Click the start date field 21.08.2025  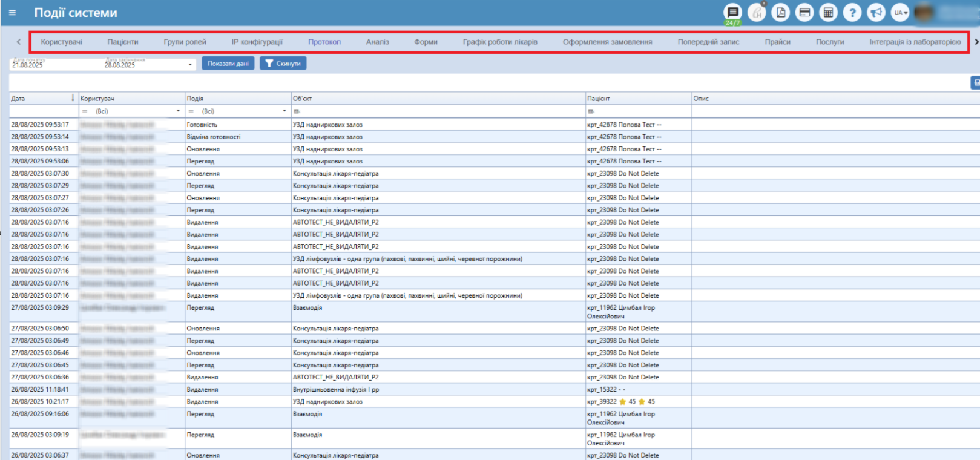tap(54, 64)
